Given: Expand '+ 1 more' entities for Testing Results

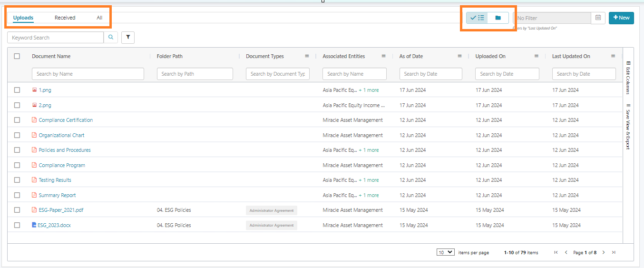Looking at the screenshot, I should click(369, 180).
